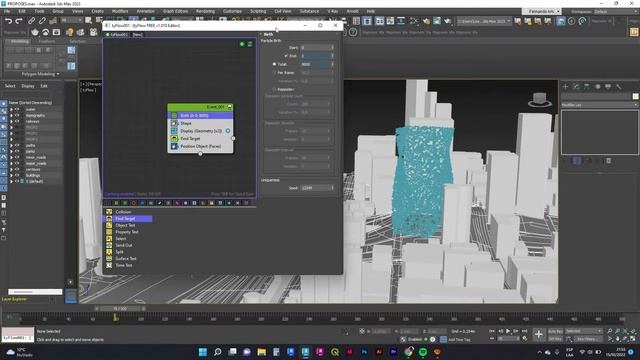Click the Rendered Frame Window icon
640x360 pixels.
[x=437, y=21]
